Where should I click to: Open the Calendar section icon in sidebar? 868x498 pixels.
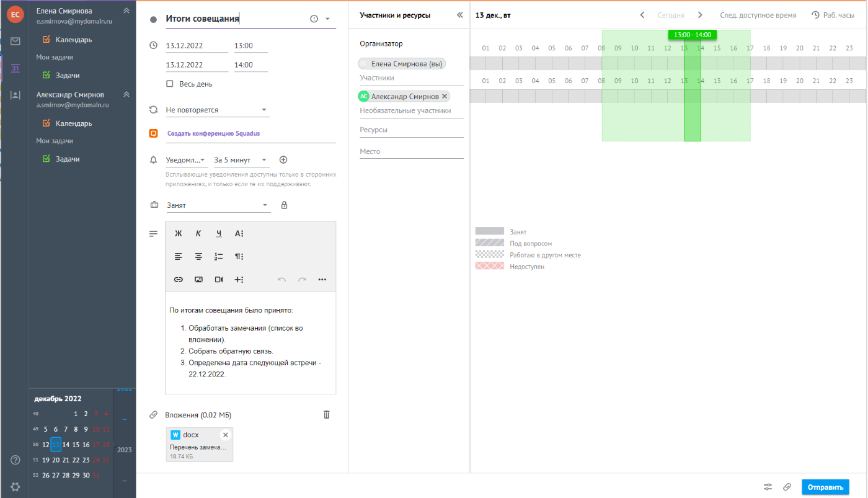click(x=15, y=68)
